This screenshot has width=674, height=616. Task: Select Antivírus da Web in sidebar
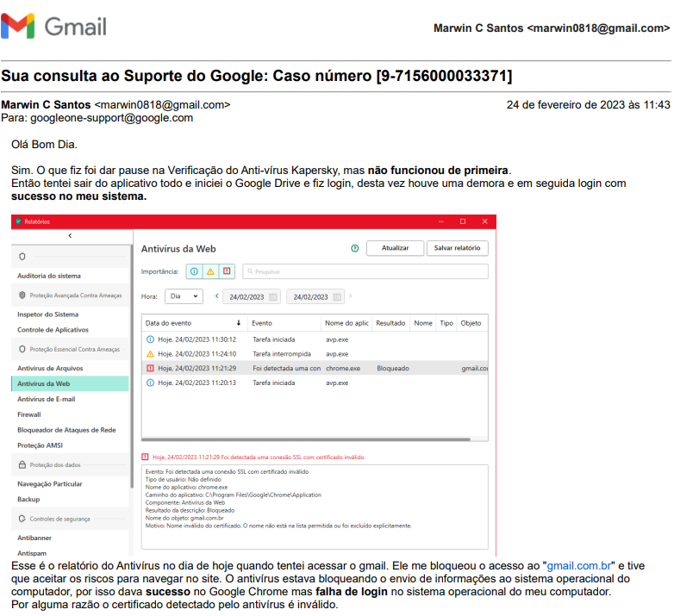(x=70, y=383)
